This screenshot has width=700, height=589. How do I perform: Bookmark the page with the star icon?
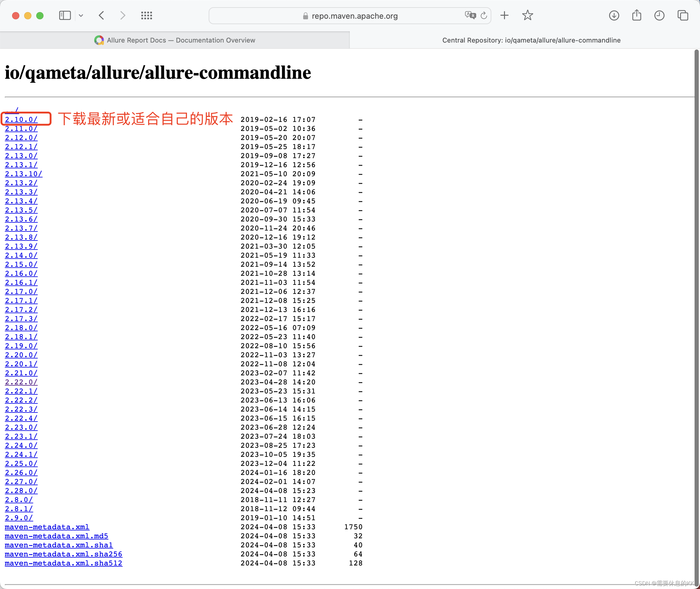click(527, 15)
